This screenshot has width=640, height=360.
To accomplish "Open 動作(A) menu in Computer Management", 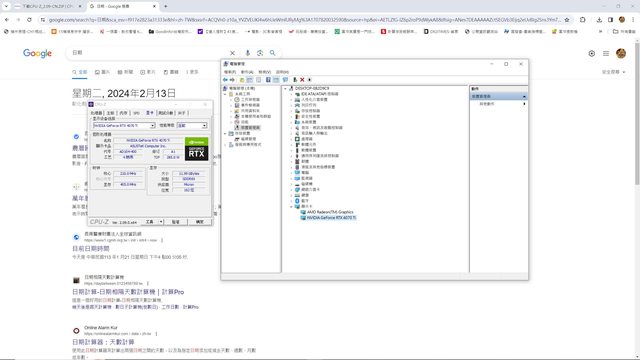I will click(247, 72).
